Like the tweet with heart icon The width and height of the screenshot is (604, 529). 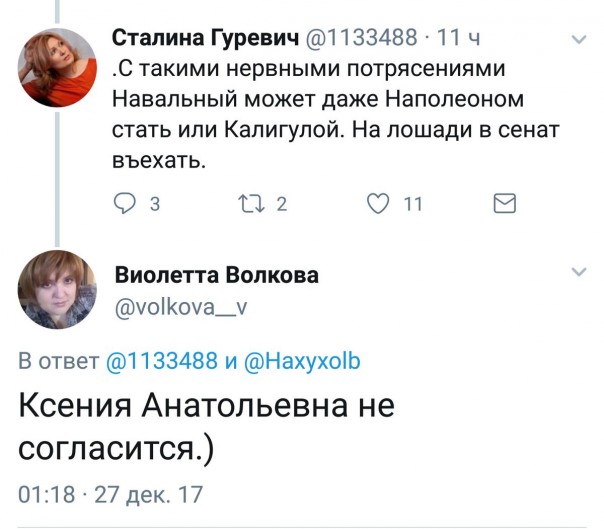click(377, 204)
